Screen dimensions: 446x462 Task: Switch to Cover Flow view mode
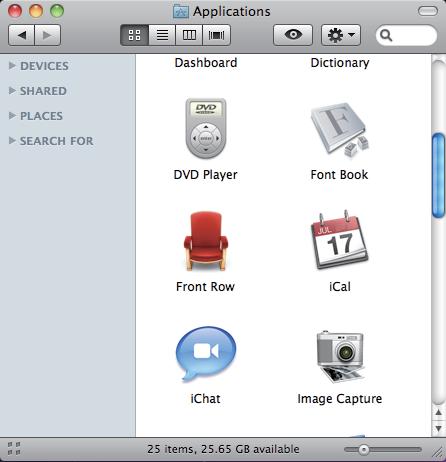pos(216,35)
